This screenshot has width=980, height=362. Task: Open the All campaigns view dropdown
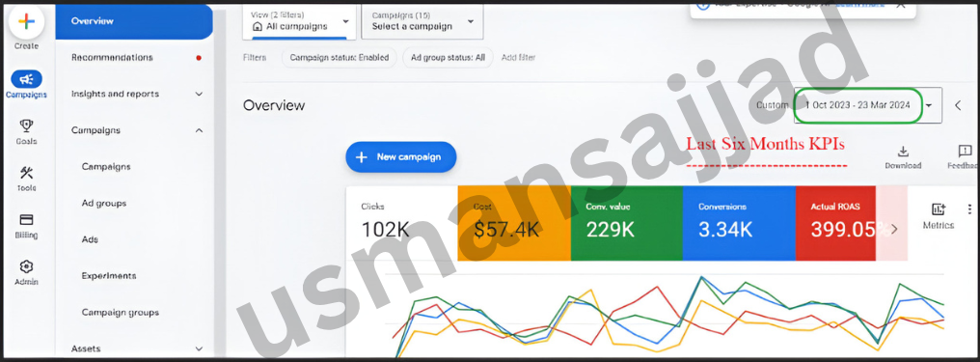[x=299, y=22]
